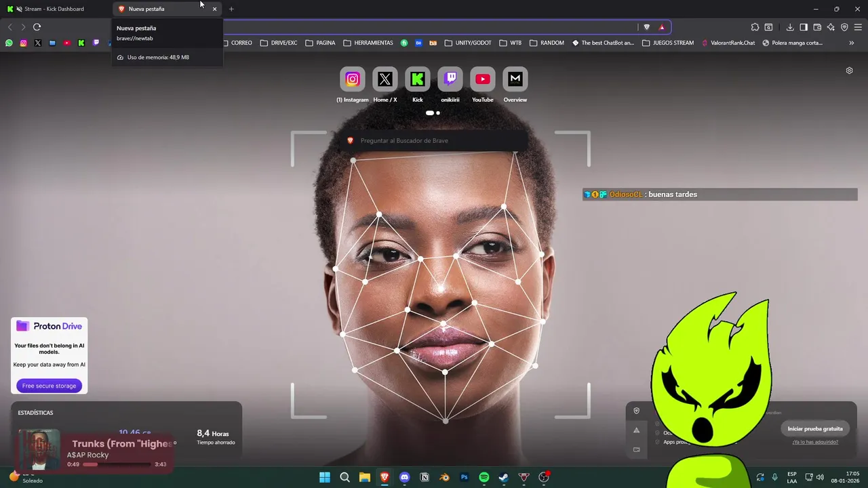Open Steam from the taskbar
The image size is (868, 488).
click(x=504, y=477)
